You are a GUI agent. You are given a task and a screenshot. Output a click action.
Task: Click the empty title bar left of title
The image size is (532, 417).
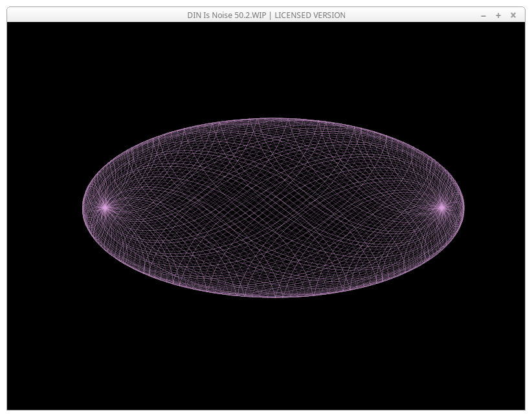tap(97, 16)
